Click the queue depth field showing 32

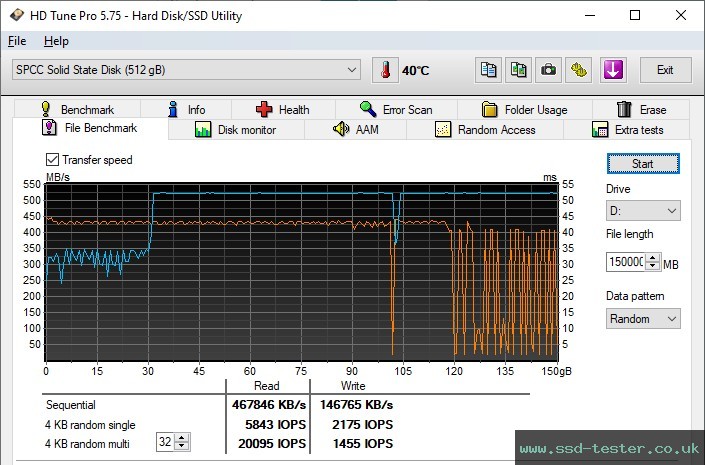click(x=165, y=442)
